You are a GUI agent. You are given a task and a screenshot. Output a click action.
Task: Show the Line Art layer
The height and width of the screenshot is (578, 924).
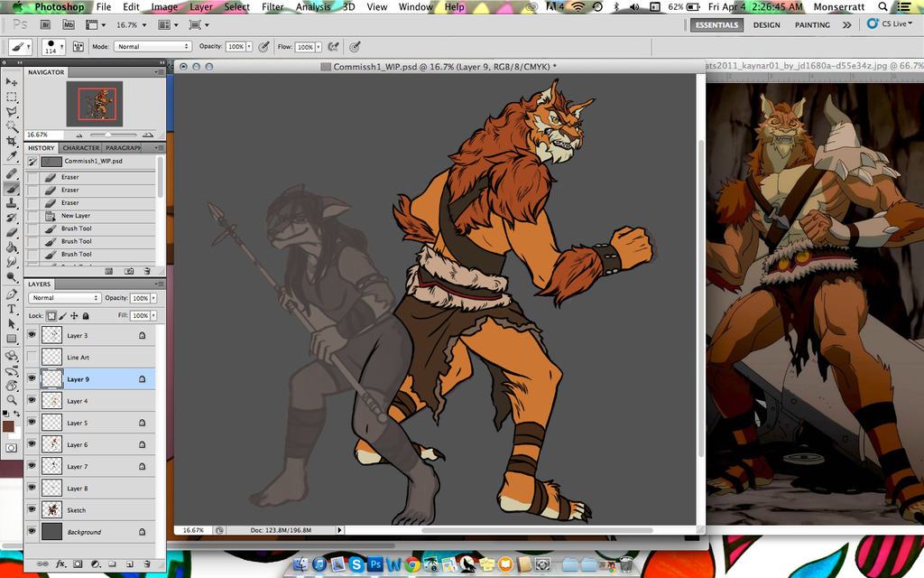pos(32,357)
